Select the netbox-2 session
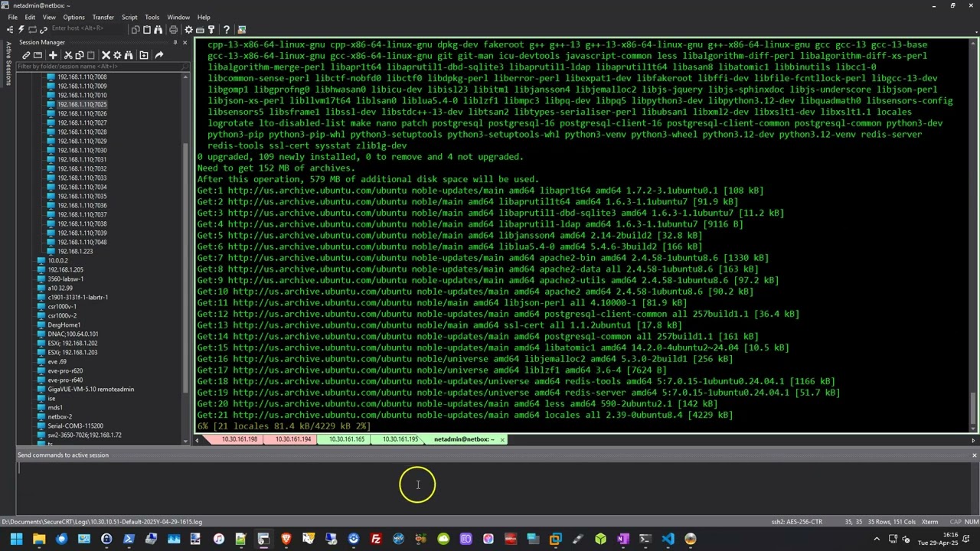 tap(60, 417)
